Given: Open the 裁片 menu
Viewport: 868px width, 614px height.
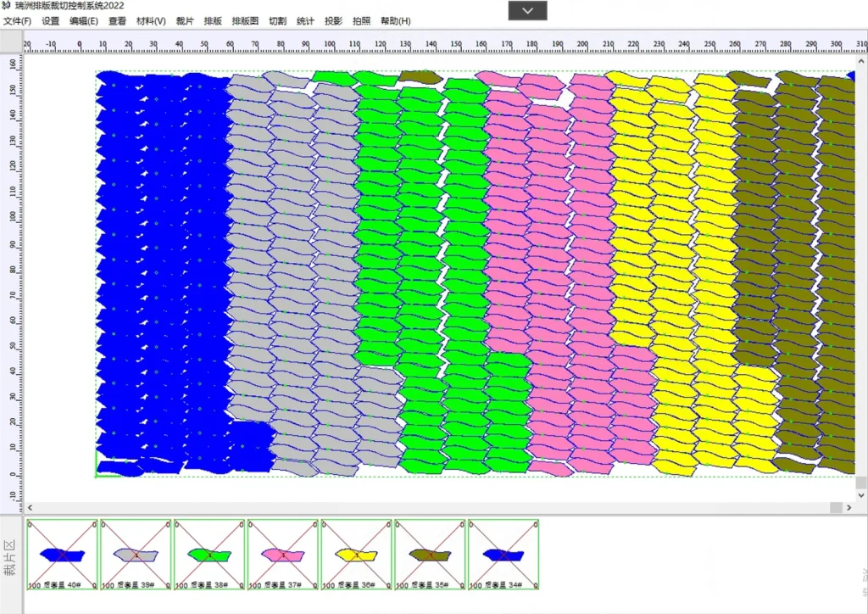Looking at the screenshot, I should click(x=185, y=21).
